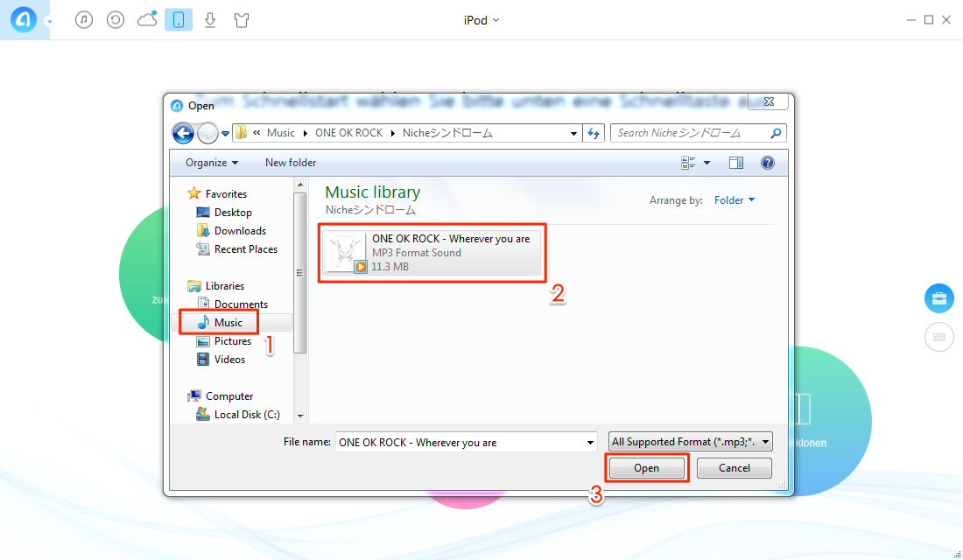Click the Open button
The width and height of the screenshot is (963, 560).
pos(647,468)
